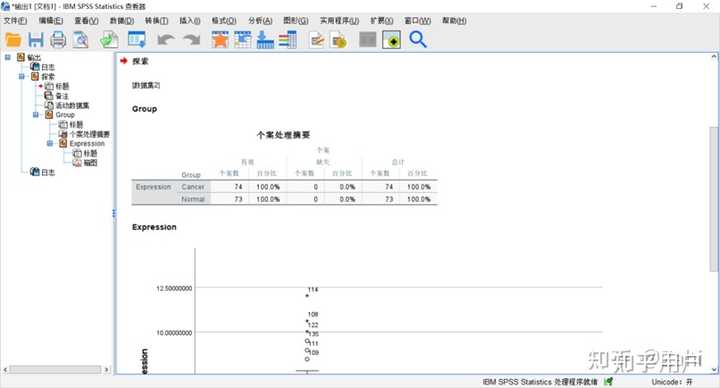Click the open folder toolbar icon
The image size is (720, 388).
(13, 40)
